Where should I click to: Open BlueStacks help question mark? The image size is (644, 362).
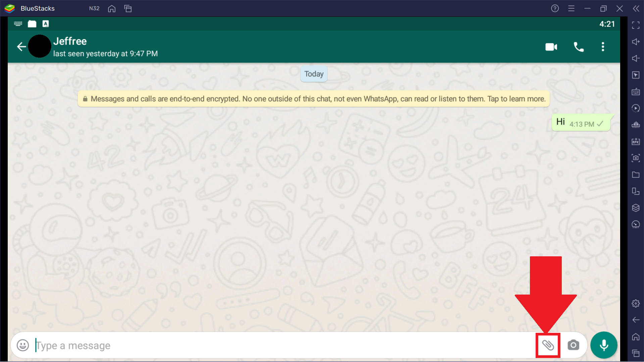(555, 8)
